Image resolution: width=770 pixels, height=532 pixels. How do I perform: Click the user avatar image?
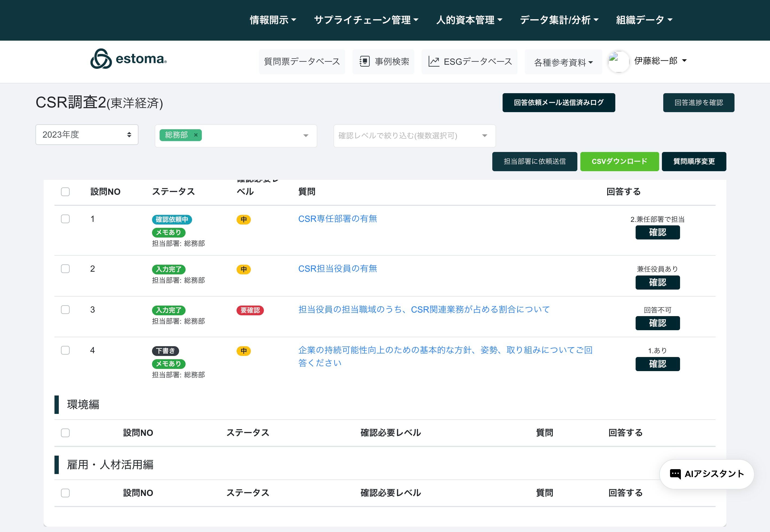point(618,61)
